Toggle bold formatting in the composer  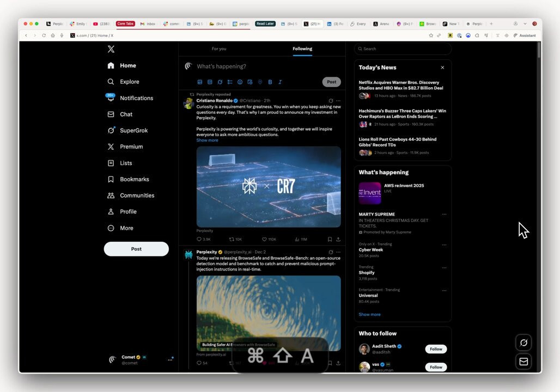point(270,82)
